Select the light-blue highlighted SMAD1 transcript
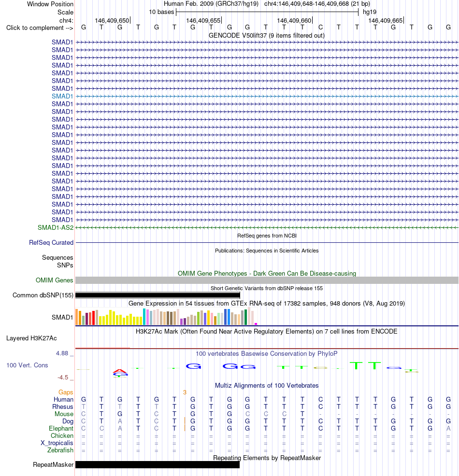The width and height of the screenshot is (459, 476). coord(267,96)
